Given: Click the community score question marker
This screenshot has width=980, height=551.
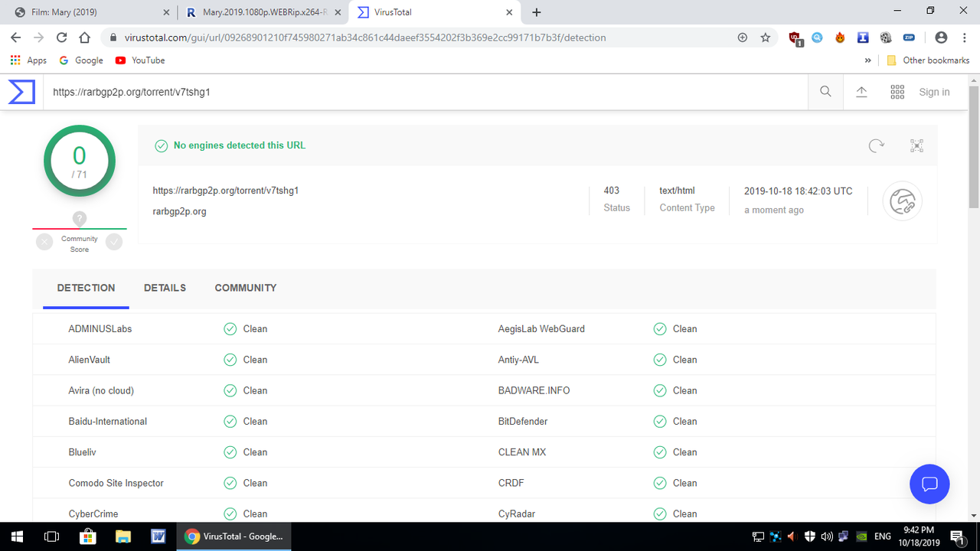Looking at the screenshot, I should pos(80,219).
